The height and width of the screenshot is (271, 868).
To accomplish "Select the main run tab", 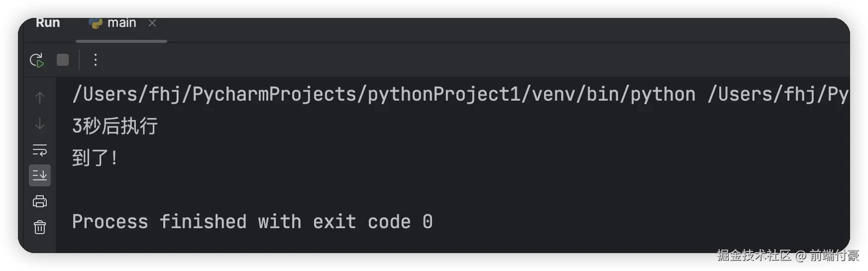I will pos(121,23).
